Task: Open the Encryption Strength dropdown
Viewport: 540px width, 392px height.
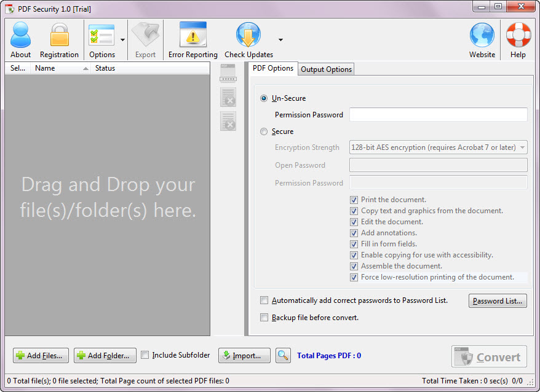Action: coord(439,147)
